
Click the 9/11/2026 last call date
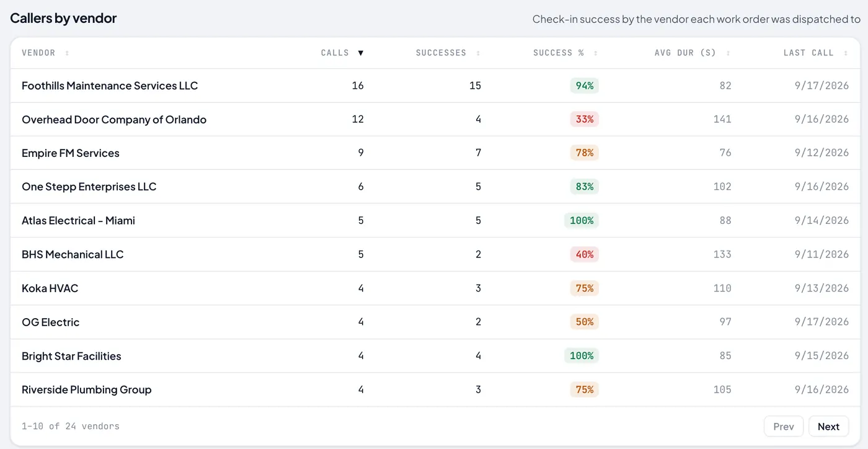pyautogui.click(x=821, y=254)
